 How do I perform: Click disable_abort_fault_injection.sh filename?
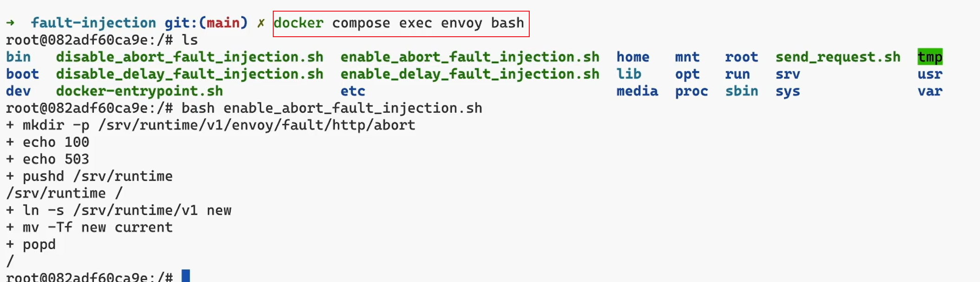click(x=190, y=57)
